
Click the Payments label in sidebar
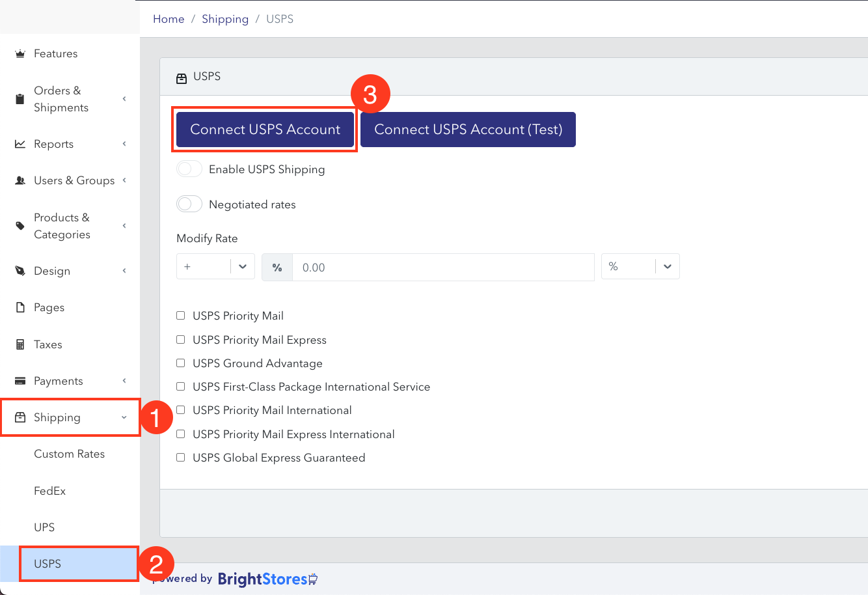click(x=59, y=381)
